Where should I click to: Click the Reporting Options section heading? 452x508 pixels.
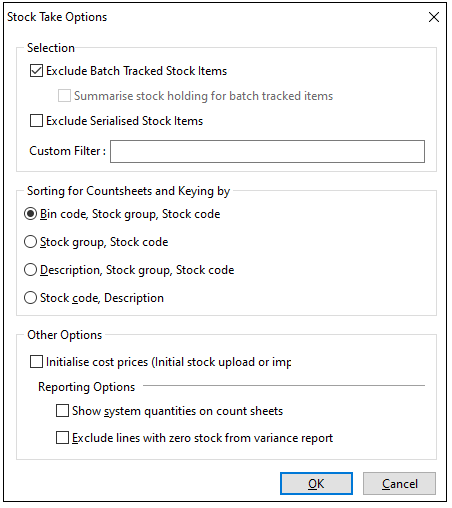[x=87, y=387]
